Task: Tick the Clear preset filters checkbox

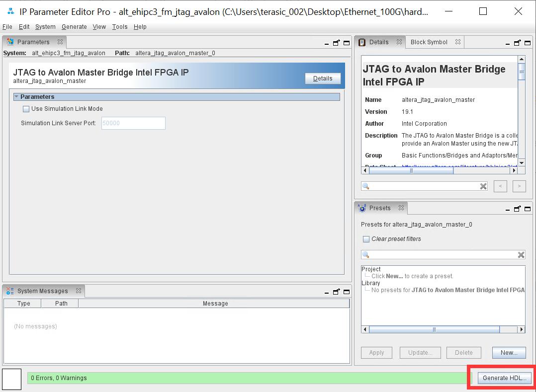Action: click(x=366, y=239)
